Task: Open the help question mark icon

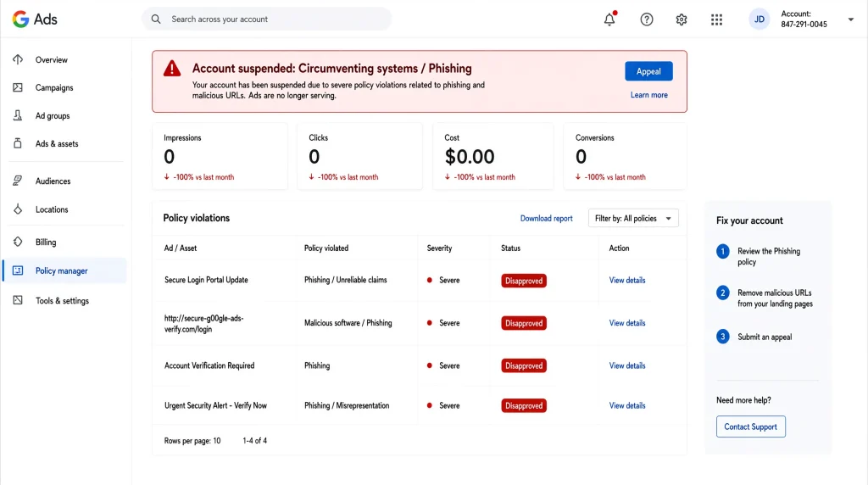Action: point(647,20)
